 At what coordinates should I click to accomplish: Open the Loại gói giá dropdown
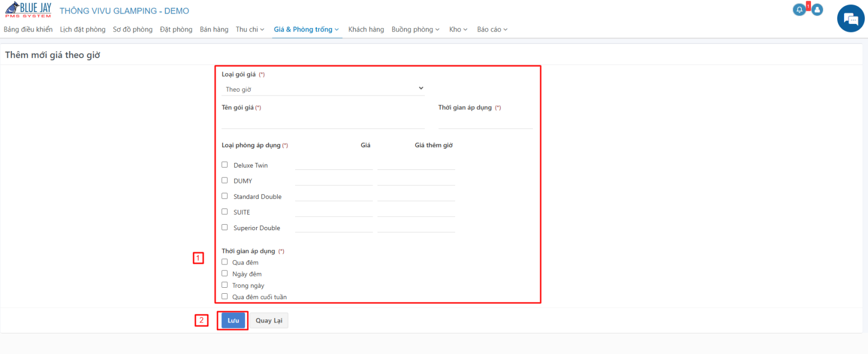coord(323,89)
